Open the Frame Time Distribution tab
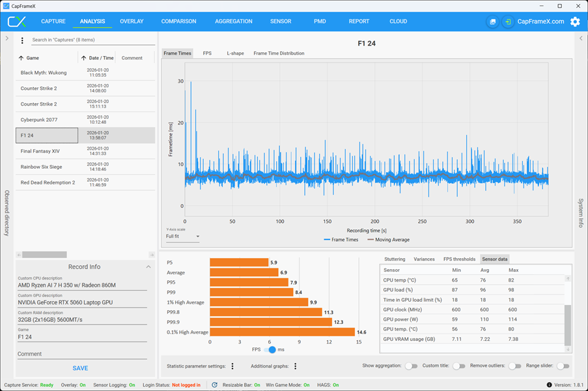The image size is (588, 391). [279, 53]
